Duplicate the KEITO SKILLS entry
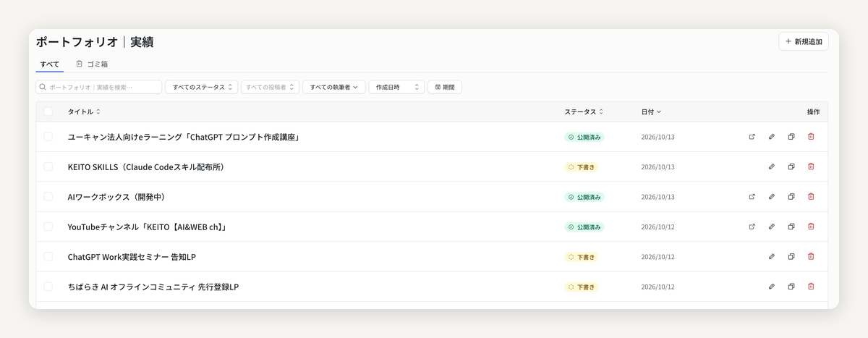Image resolution: width=868 pixels, height=338 pixels. 791,166
